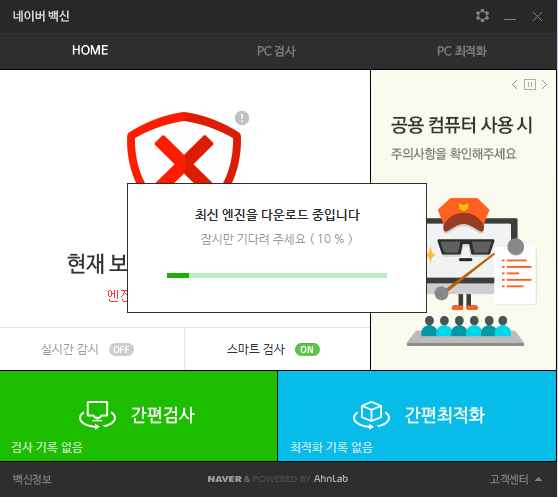This screenshot has height=497, width=558.
Task: Click the 스마트 검사 label
Action: 256,349
